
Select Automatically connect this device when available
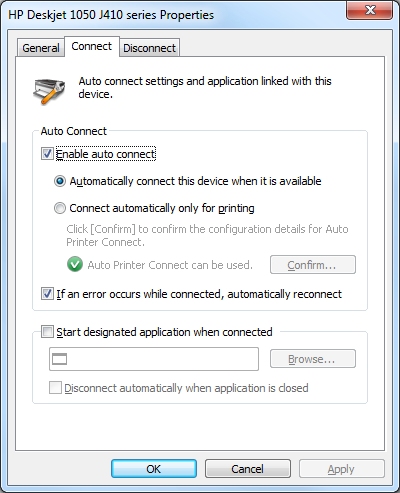(x=60, y=181)
